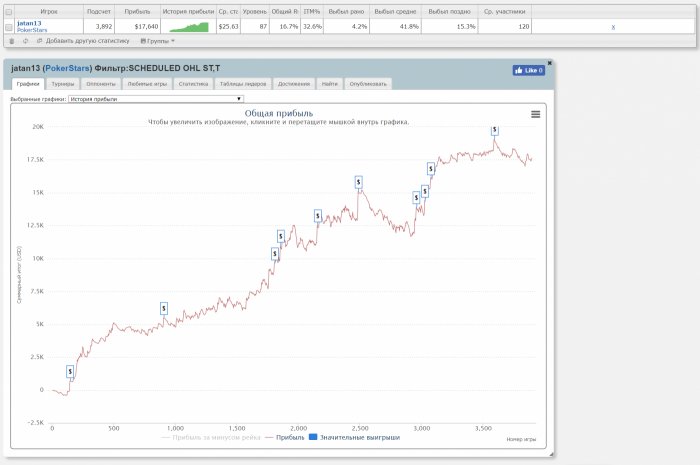700x465 pixels.
Task: Open the jatan13 player link
Action: click(29, 23)
